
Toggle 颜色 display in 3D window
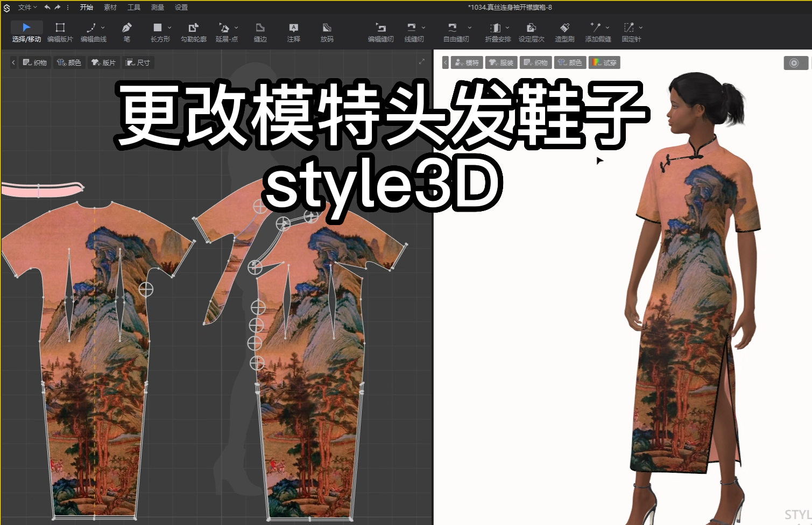coord(570,62)
